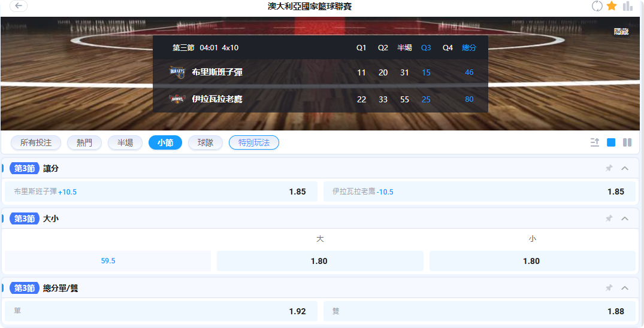Click the Q3 column header

coord(426,48)
